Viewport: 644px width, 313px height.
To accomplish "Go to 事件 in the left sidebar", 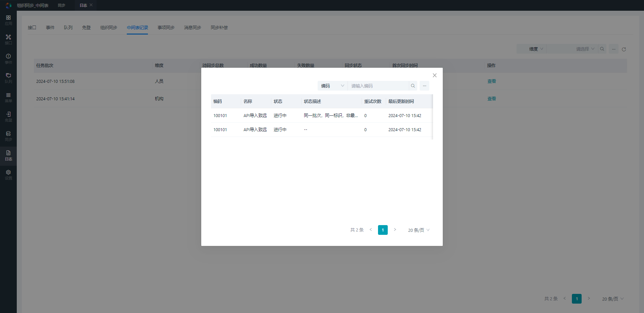I will (8, 59).
